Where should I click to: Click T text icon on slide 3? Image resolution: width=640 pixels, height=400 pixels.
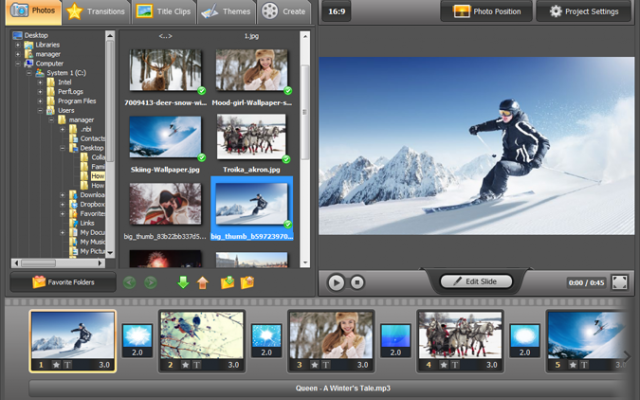click(326, 365)
